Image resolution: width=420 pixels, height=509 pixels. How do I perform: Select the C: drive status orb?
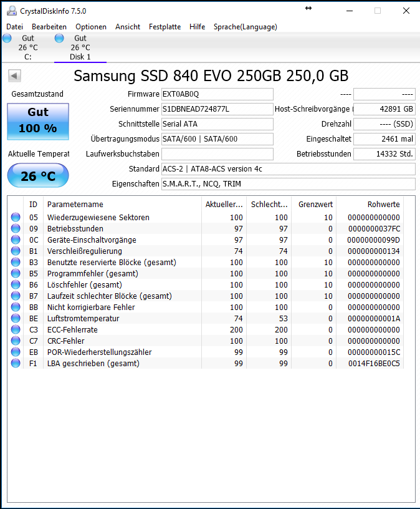point(7,38)
